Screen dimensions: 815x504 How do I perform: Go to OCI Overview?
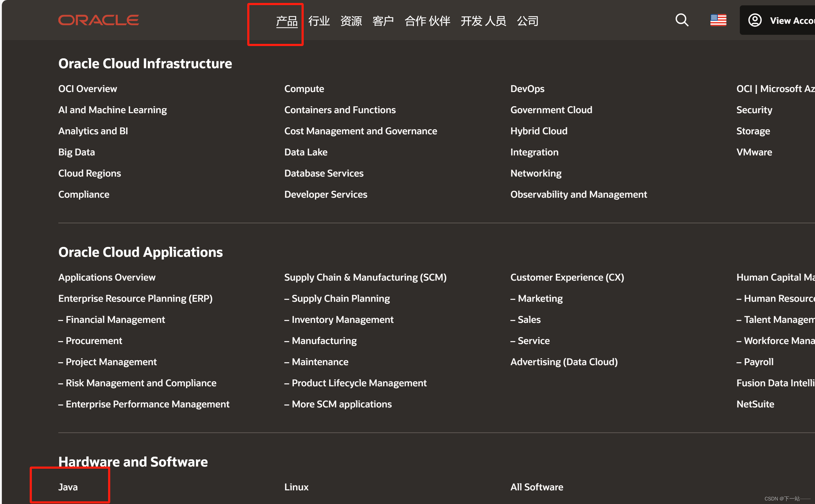tap(88, 89)
